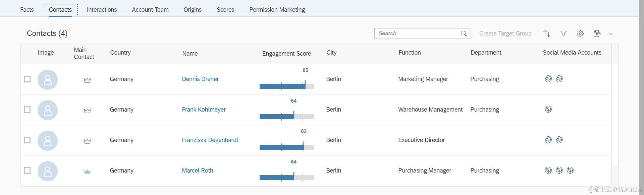
Task: Click Frank Kohlmeyer's social media globe icon
Action: point(548,109)
